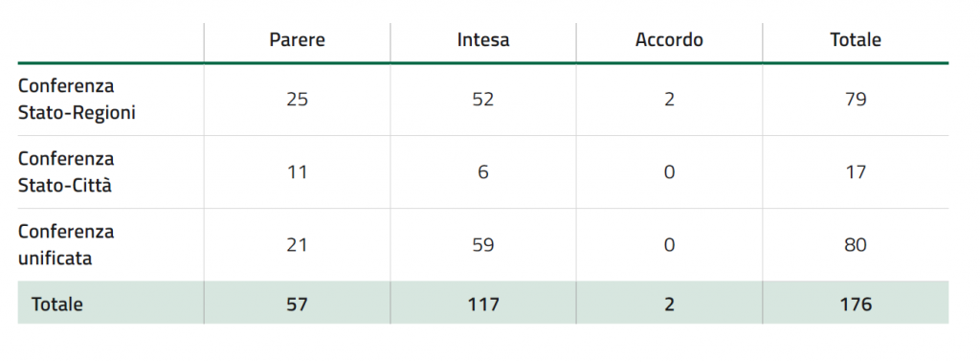Click the Intesa value 59 for Conferenza unificata

pyautogui.click(x=483, y=244)
